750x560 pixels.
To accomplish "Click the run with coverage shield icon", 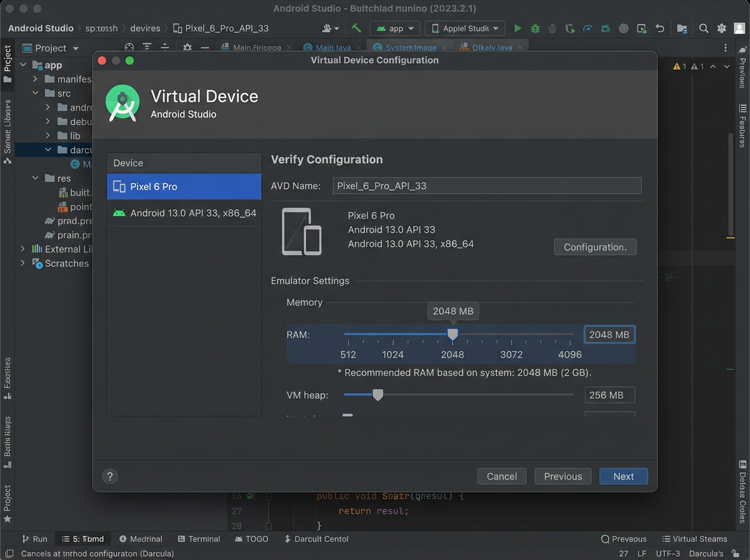I will click(570, 28).
